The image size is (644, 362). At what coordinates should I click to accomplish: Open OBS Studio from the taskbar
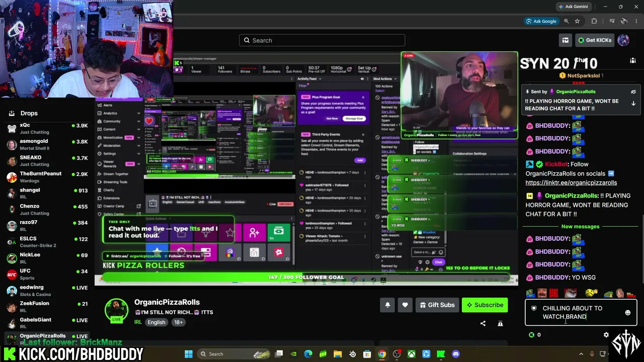tap(397, 354)
